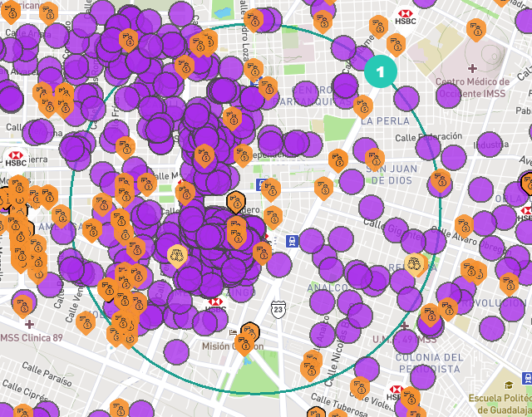
Task: Click robbery marker at CENTRO BARRANQUITAS label
Action: click(268, 88)
